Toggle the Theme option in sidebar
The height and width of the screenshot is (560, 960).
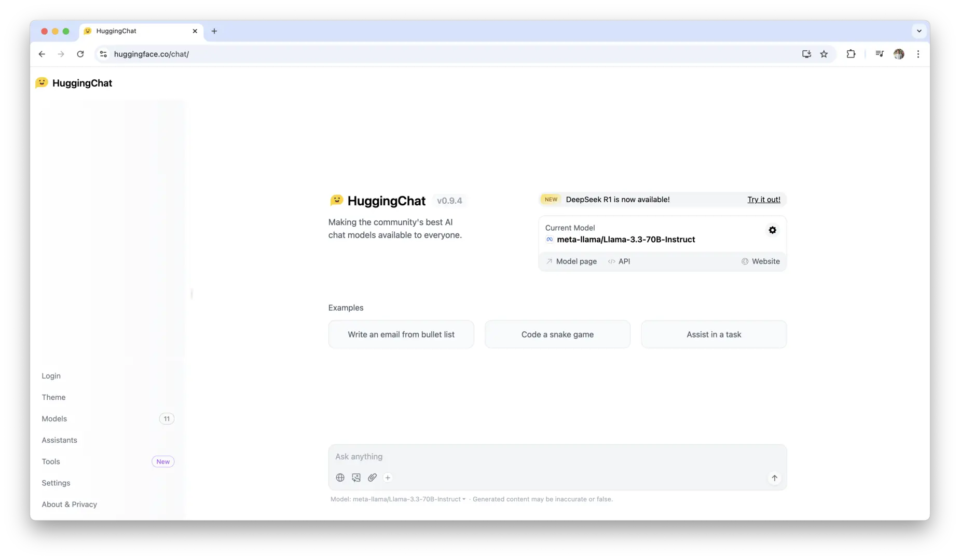click(x=53, y=397)
